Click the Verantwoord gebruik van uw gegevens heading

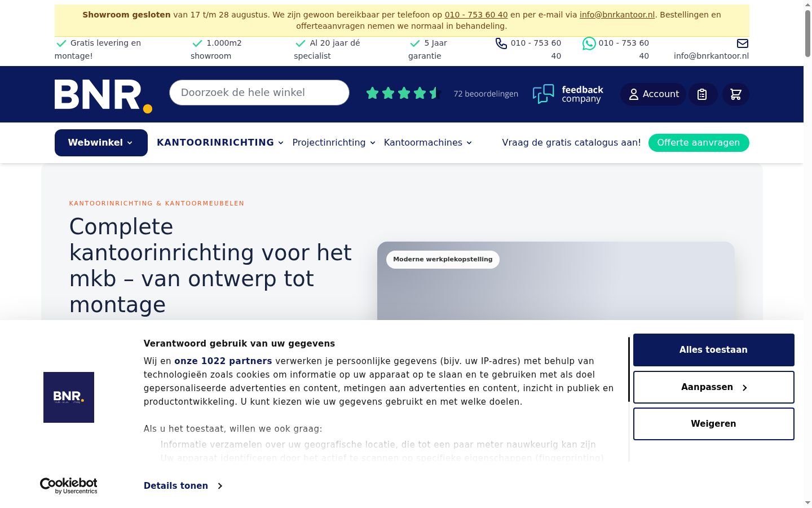[x=239, y=344]
